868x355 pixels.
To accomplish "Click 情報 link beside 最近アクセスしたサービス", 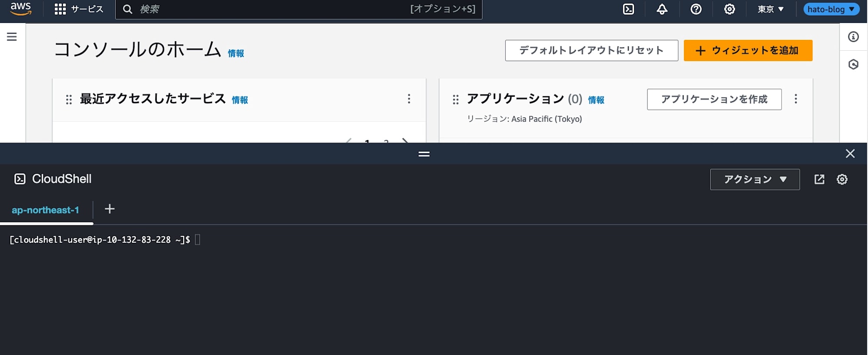I will pyautogui.click(x=240, y=100).
